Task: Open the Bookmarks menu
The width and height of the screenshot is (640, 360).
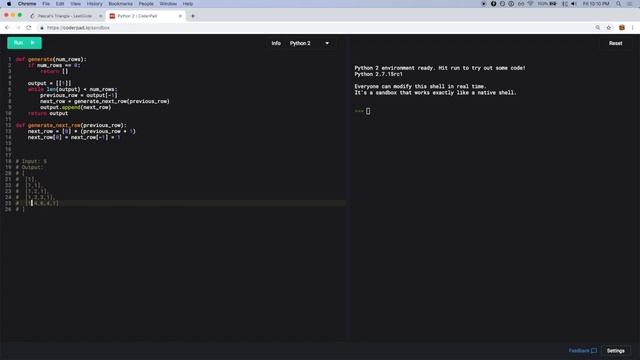Action: coord(120,4)
